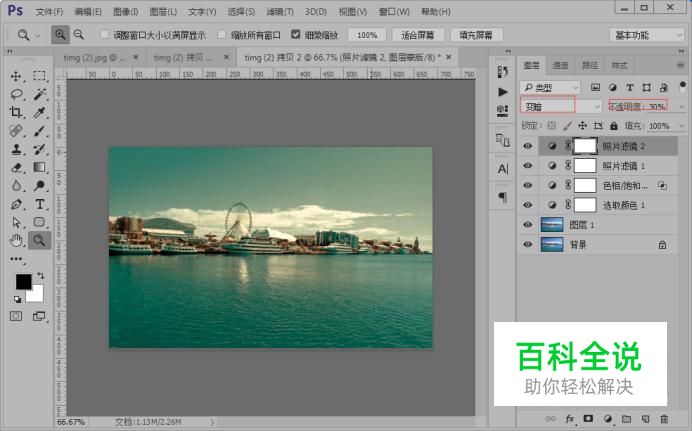Select the Hand tool
692x431 pixels.
[17, 240]
